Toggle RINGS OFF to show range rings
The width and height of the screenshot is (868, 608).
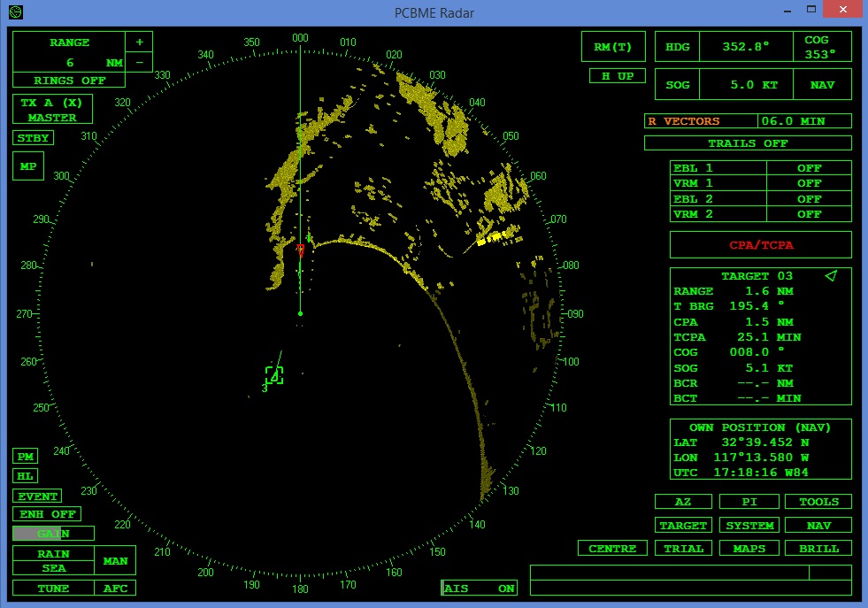pyautogui.click(x=66, y=80)
